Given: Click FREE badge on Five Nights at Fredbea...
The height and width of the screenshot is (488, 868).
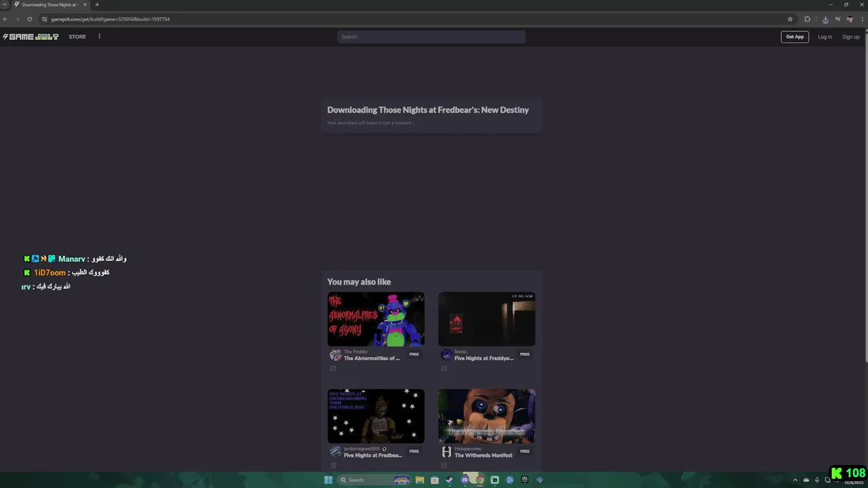Looking at the screenshot, I should (414, 451).
